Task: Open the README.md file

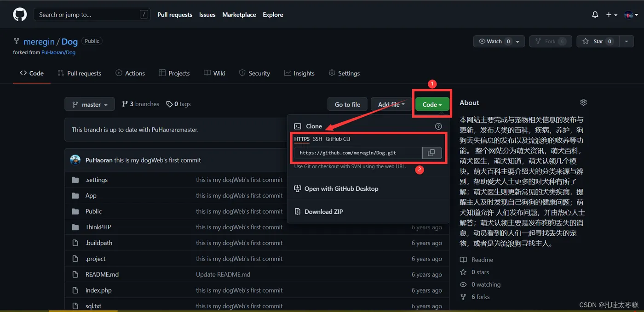Action: pyautogui.click(x=102, y=275)
